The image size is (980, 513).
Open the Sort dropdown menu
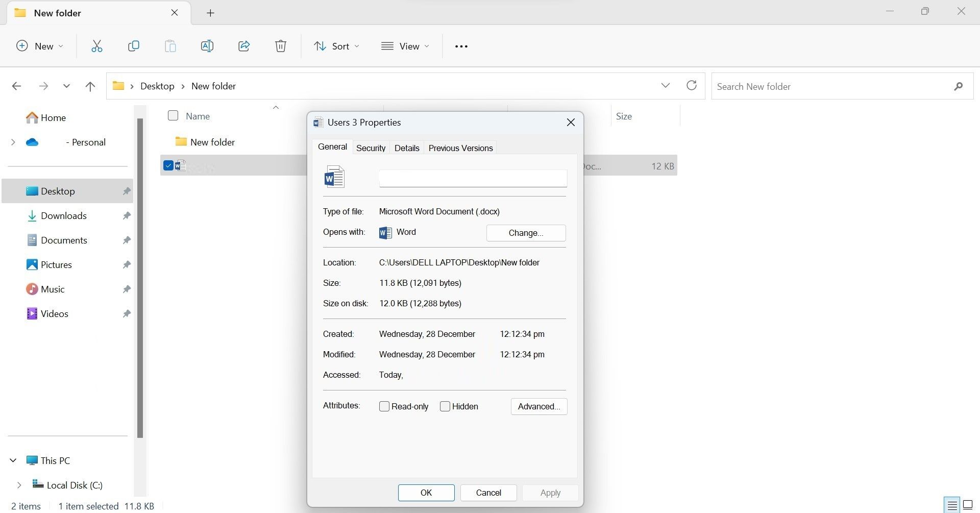pyautogui.click(x=336, y=46)
